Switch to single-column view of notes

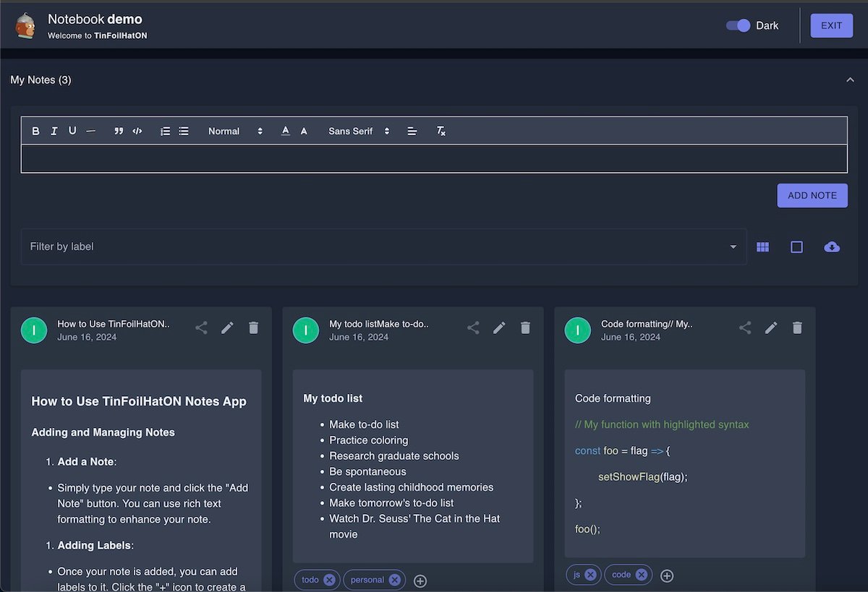click(796, 247)
